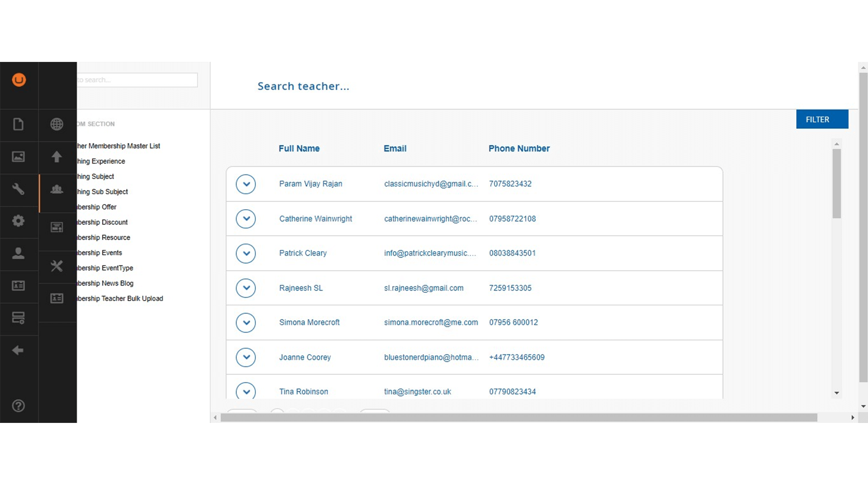
Task: Open Membership Resource tree item
Action: tap(104, 238)
